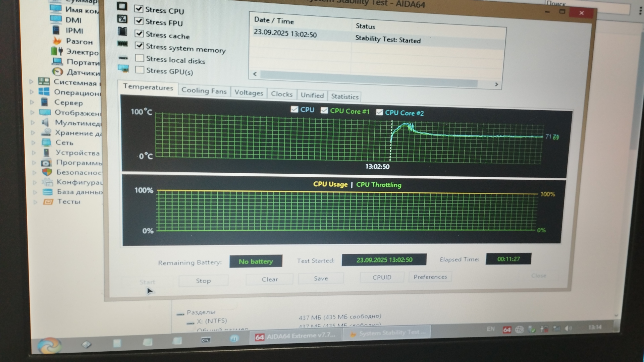The image size is (644, 362).
Task: Open the Statistics tab
Action: click(x=344, y=97)
